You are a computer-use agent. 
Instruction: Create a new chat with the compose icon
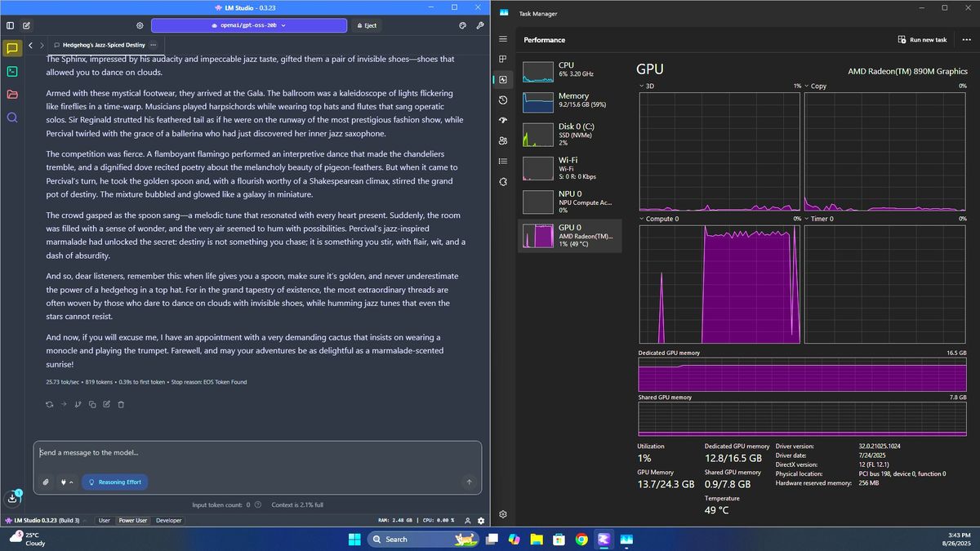[27, 25]
